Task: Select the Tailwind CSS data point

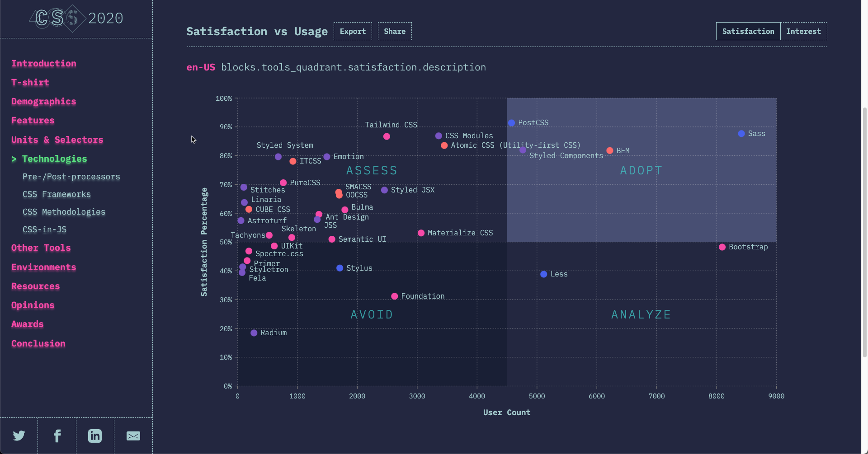Action: (387, 136)
